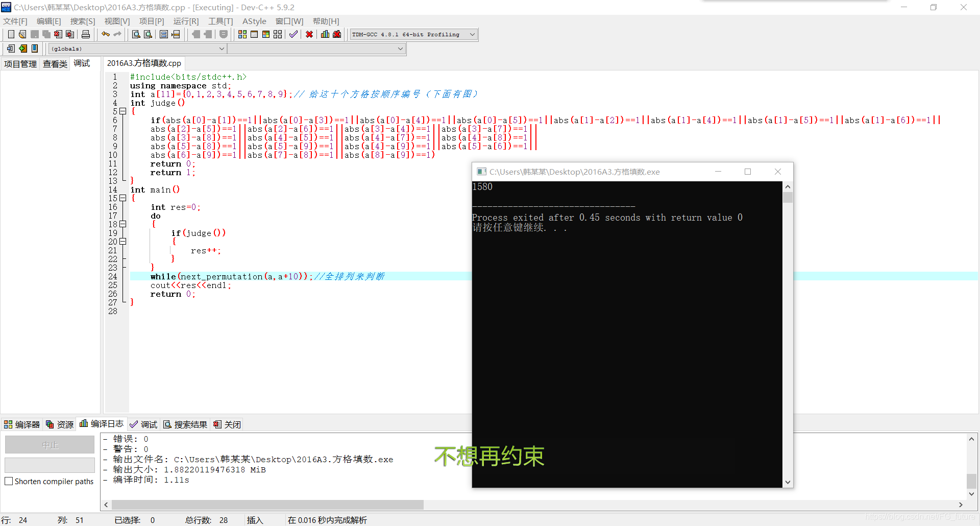This screenshot has height=526, width=980.
Task: Open Profile Analysis bar chart icon
Action: 325,34
